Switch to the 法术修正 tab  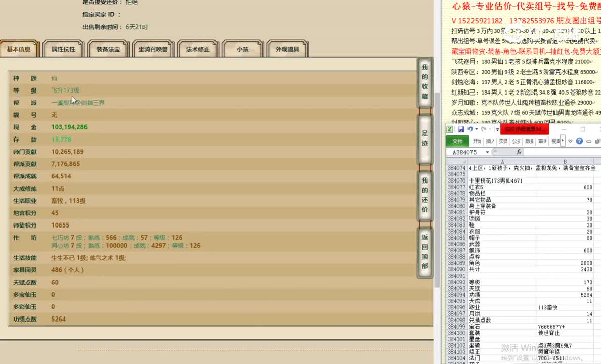pyautogui.click(x=198, y=49)
